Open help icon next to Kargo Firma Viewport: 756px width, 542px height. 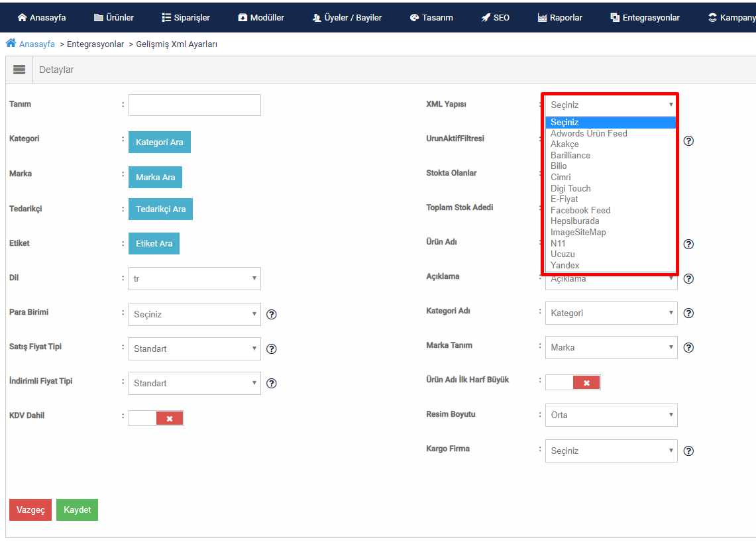tap(688, 451)
